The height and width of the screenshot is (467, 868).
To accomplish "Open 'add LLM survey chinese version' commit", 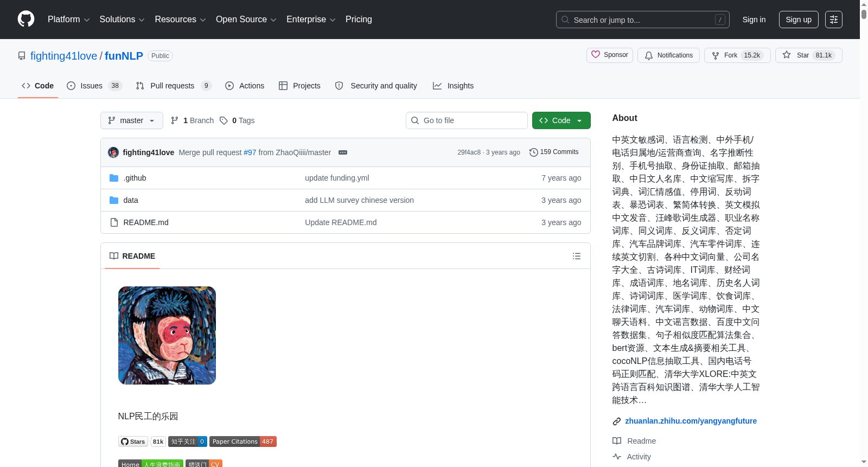I will coord(359,200).
